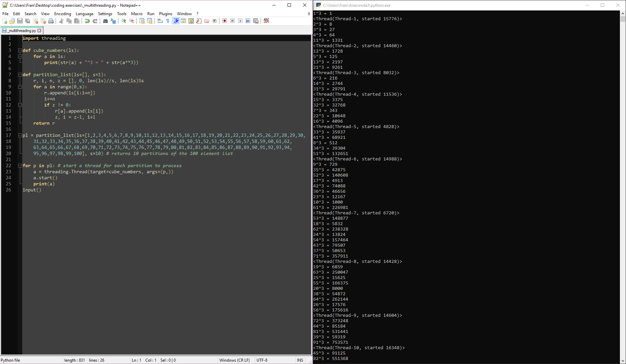Viewport: 626px width, 364px height.
Task: Click the Windows (CR LF) status bar field
Action: click(x=236, y=360)
